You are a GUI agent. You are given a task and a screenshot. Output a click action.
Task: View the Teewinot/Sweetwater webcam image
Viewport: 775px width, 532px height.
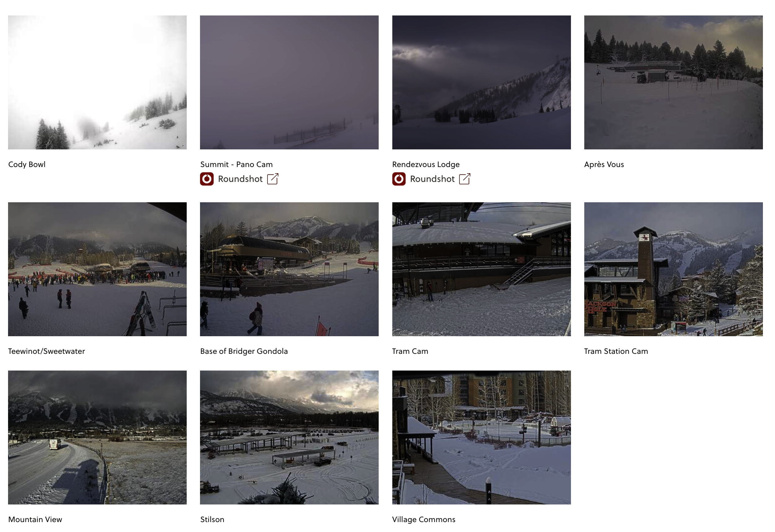(x=98, y=269)
